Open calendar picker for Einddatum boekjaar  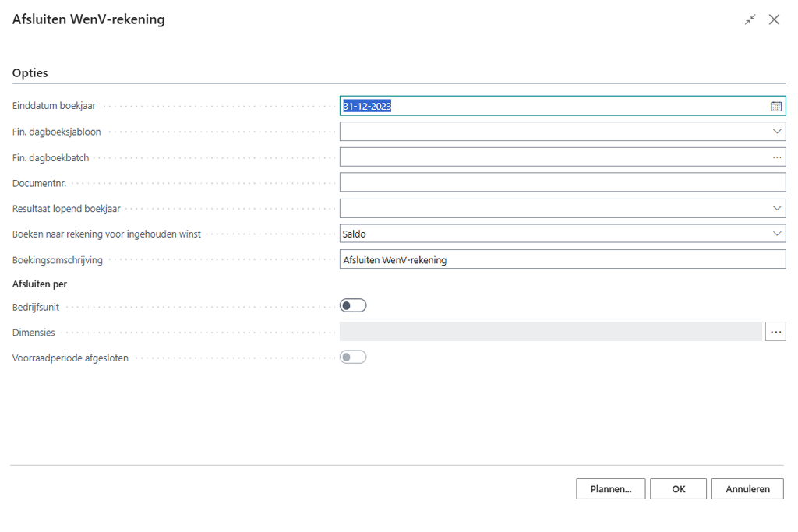(775, 106)
